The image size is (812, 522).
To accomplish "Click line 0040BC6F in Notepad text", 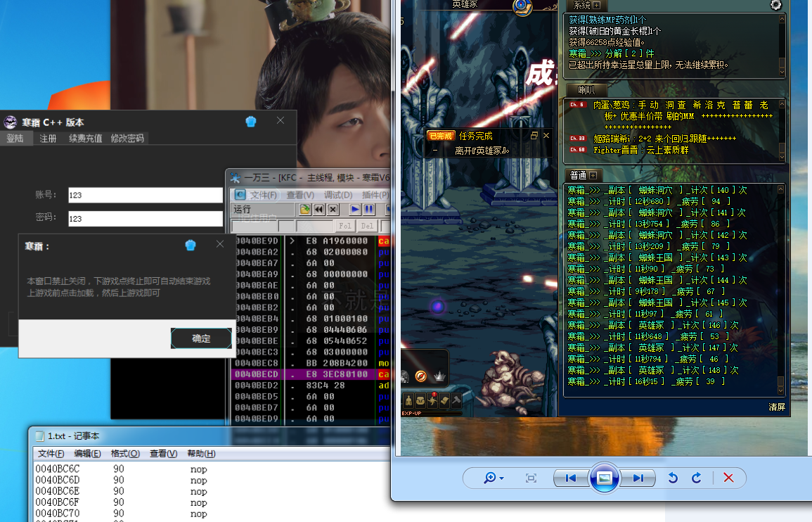I will 121,502.
